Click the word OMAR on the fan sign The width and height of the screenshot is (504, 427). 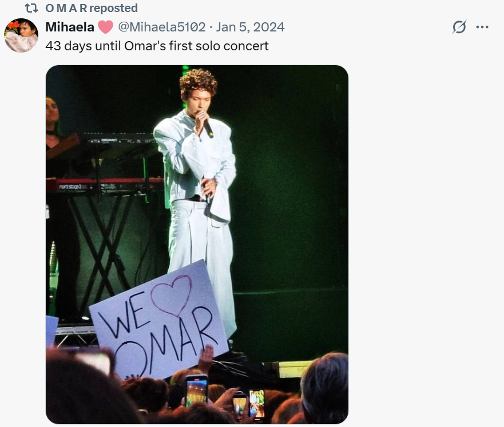click(166, 337)
